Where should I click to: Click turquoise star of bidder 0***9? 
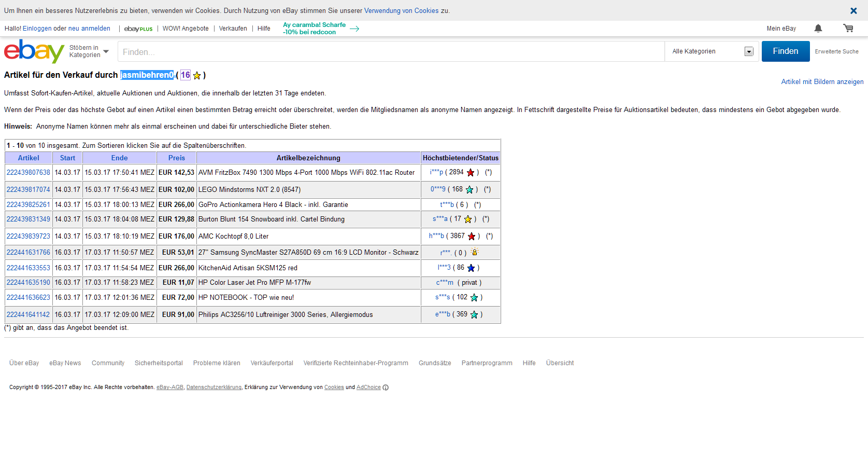pyautogui.click(x=469, y=189)
